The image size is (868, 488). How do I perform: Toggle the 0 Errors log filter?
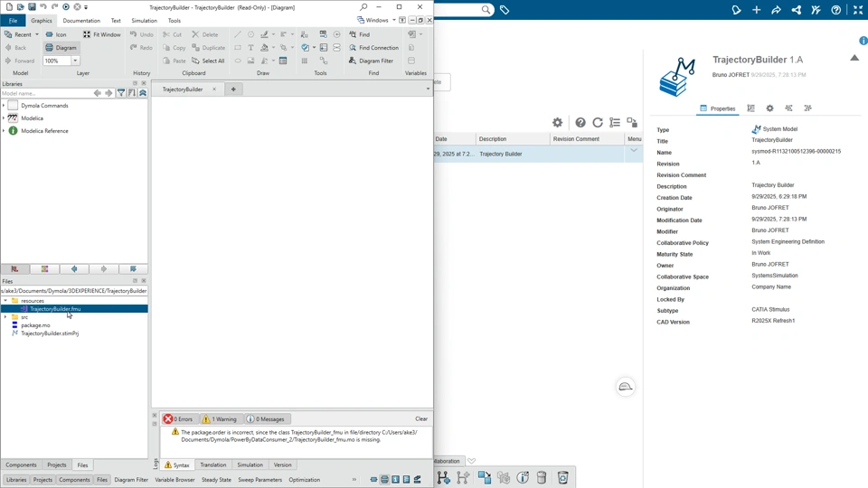(178, 418)
